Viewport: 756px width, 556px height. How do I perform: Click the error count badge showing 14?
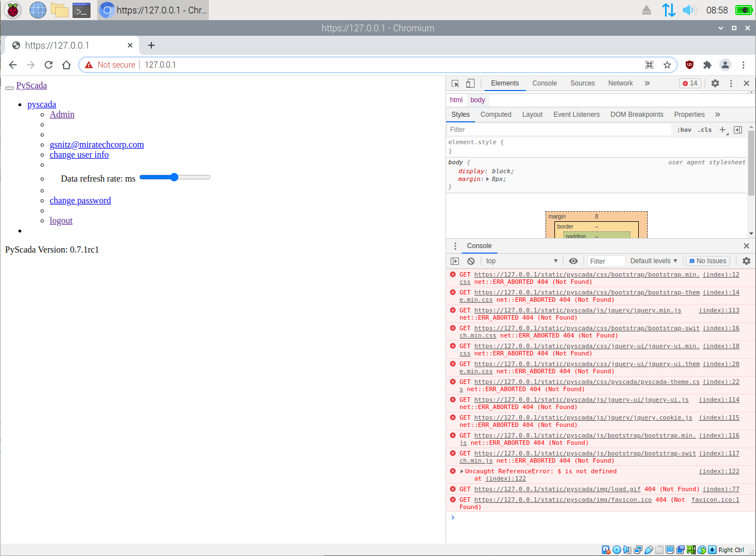690,83
